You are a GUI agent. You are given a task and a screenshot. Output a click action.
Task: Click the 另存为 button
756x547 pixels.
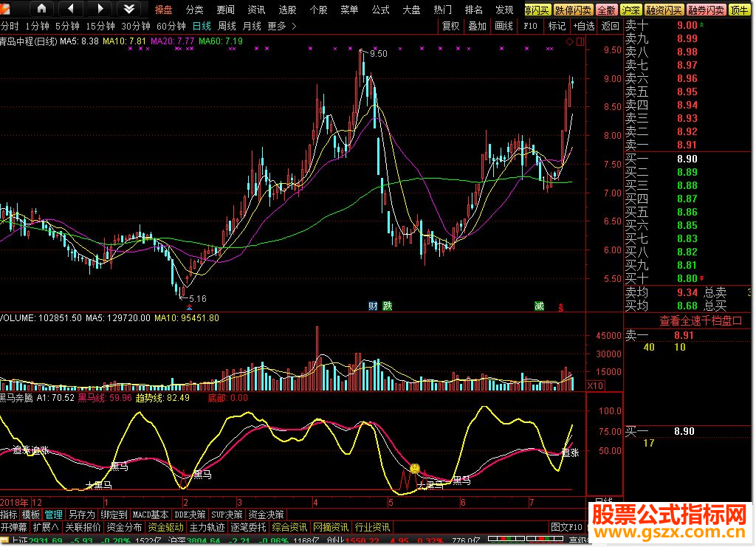point(81,515)
